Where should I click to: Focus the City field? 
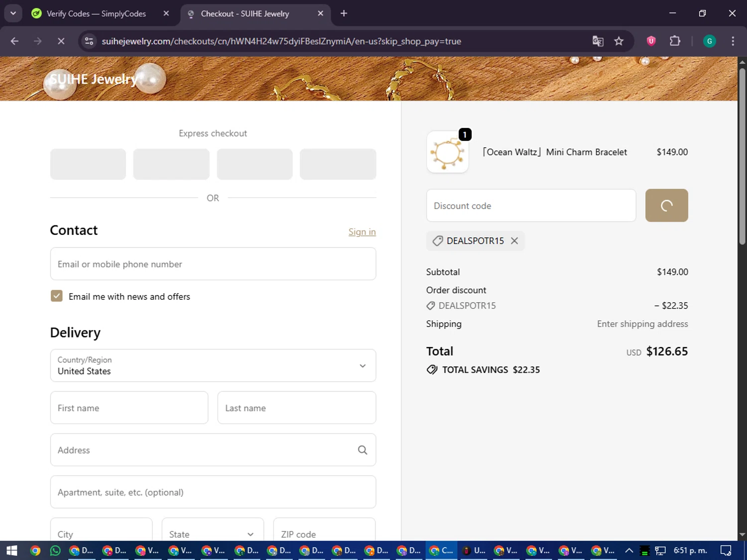101,530
